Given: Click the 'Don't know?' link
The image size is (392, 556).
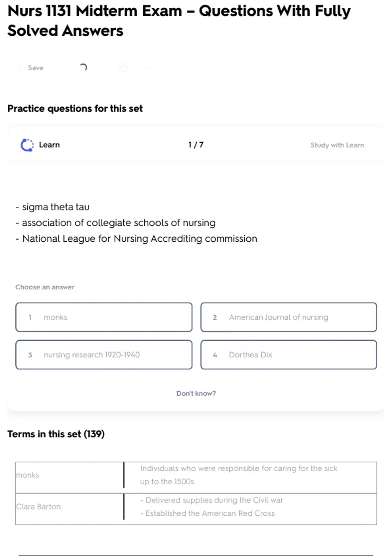Looking at the screenshot, I should pos(196,393).
